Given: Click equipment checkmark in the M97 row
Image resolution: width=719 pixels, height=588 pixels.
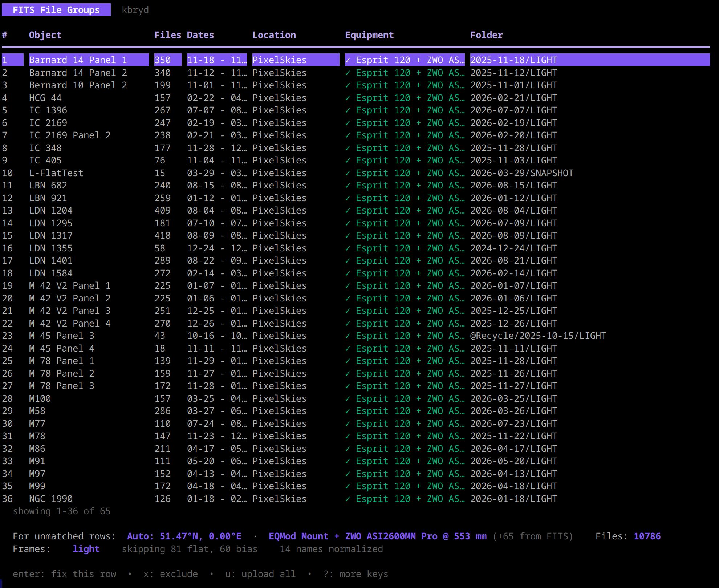Looking at the screenshot, I should pos(348,474).
